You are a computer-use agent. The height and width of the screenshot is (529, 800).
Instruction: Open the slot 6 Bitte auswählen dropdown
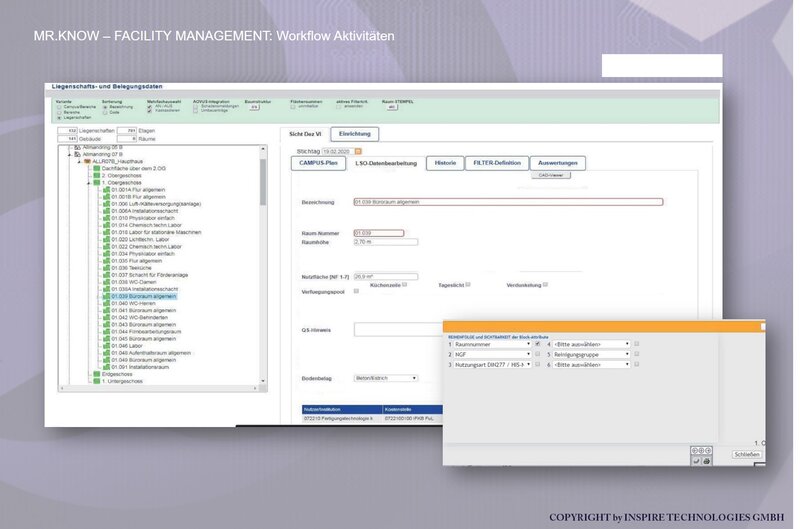(x=592, y=365)
